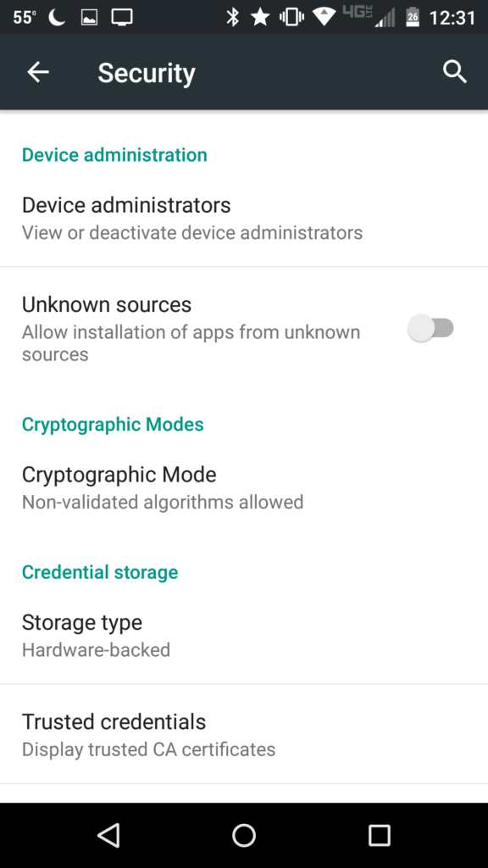Tap the 12:31 clock in status bar
Viewport: 488px width, 868px height.
pos(452,18)
